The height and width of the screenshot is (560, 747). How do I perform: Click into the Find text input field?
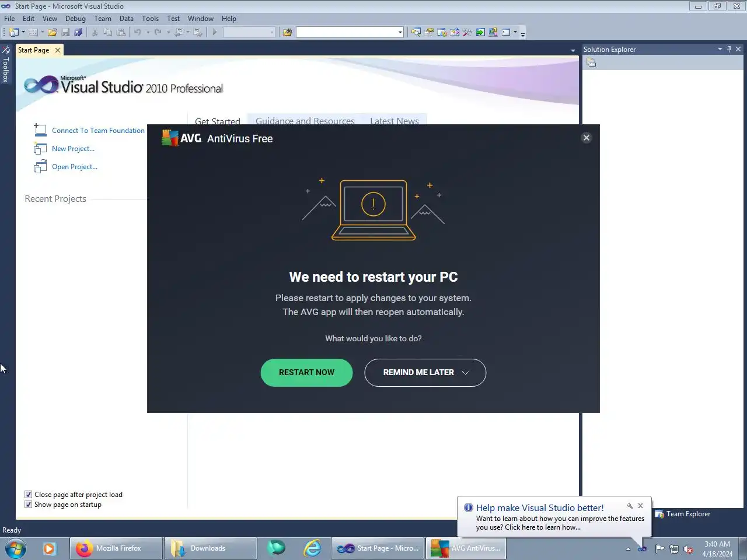point(347,32)
